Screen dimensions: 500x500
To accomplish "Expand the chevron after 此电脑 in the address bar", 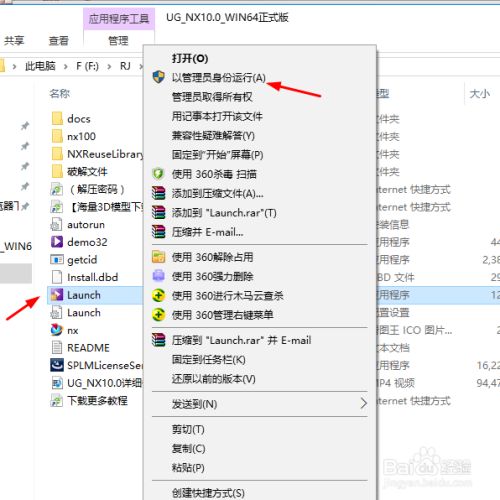I will [x=66, y=66].
